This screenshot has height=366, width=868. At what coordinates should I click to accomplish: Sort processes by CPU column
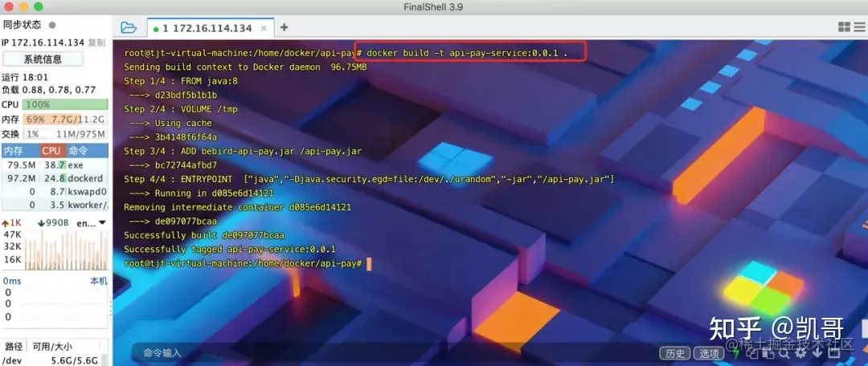(52, 150)
